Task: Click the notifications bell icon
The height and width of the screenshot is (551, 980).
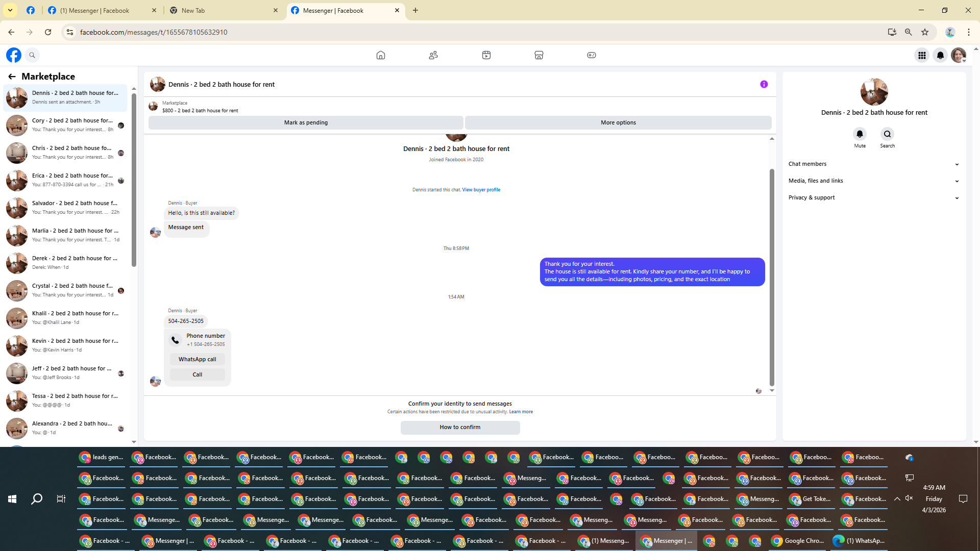Action: pos(940,55)
